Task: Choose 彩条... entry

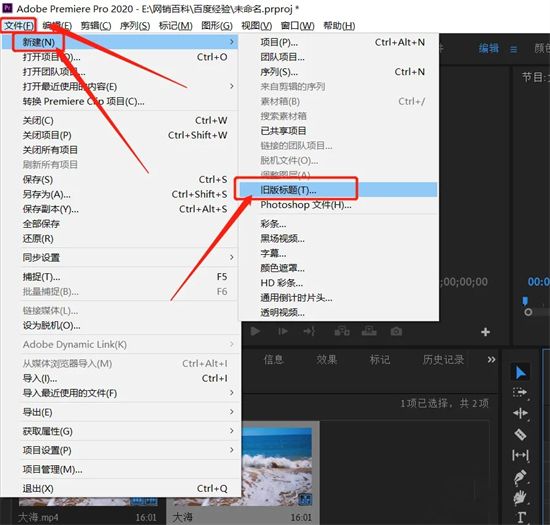Action: coord(338,223)
